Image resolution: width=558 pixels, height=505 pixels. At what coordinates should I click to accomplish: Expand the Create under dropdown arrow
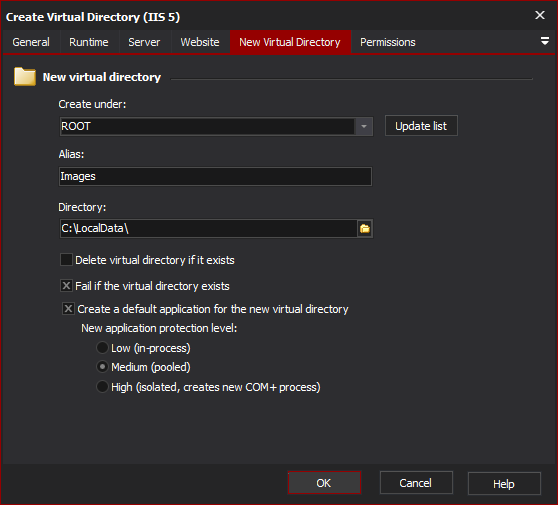pos(364,126)
